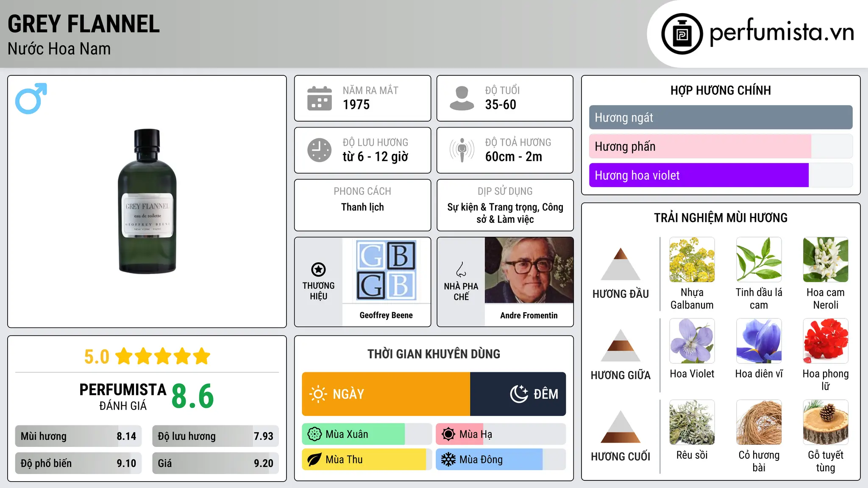Click the Hương giữa pyramid icon

[620, 345]
